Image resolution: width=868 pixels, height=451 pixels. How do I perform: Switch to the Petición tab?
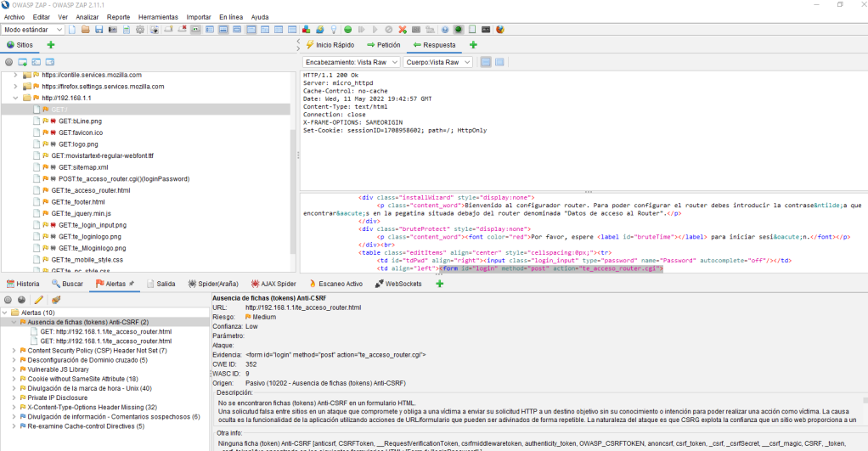383,45
